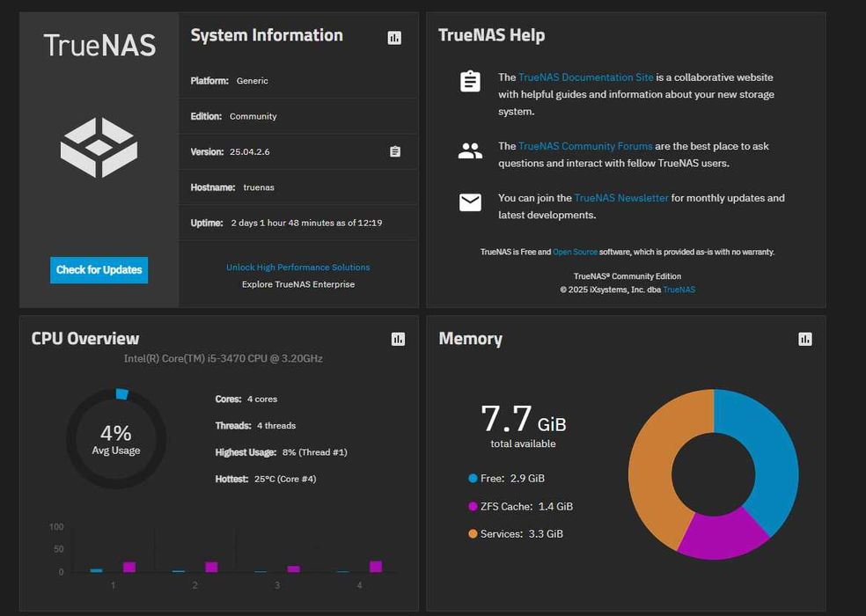Click '8% (Thread #1)' highest usage text
Image resolution: width=866 pixels, height=616 pixels.
(315, 452)
